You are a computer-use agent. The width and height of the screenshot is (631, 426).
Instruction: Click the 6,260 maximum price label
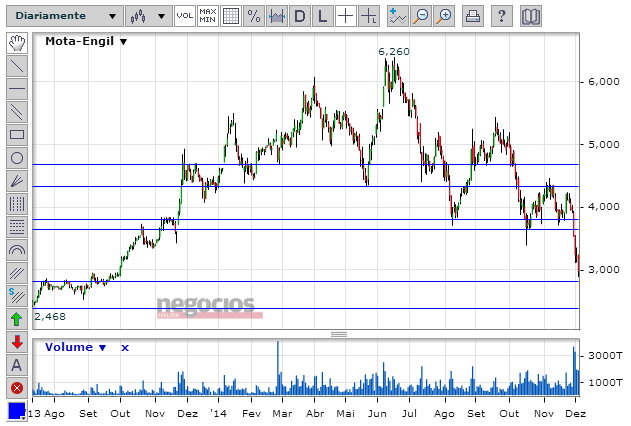pyautogui.click(x=394, y=52)
